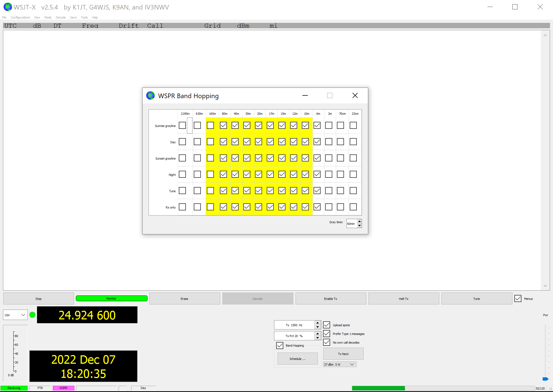Uncheck Night checkbox for 12m band

pos(294,174)
